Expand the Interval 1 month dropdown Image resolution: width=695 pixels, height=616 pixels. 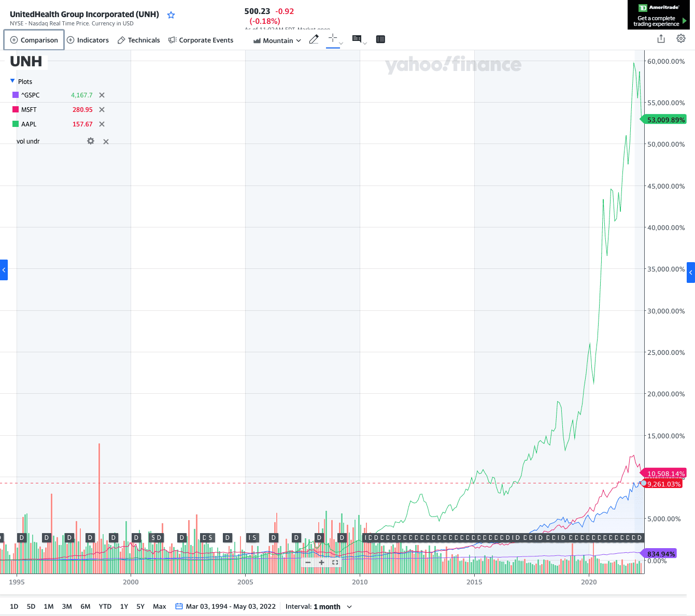(x=319, y=607)
